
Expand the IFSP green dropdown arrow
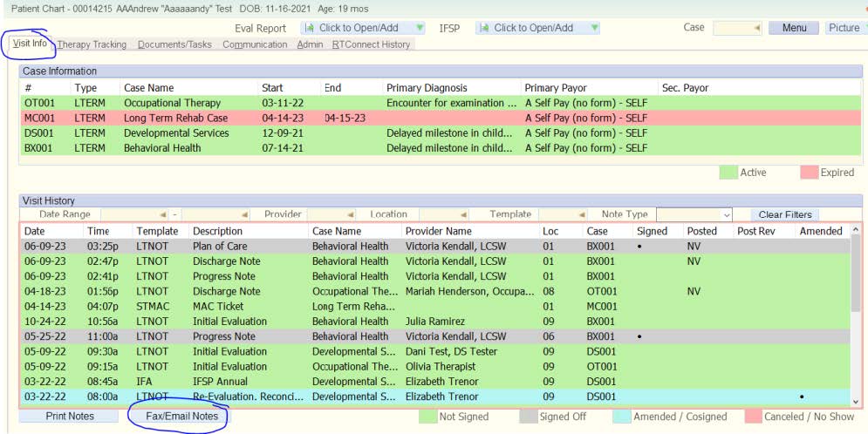(594, 28)
